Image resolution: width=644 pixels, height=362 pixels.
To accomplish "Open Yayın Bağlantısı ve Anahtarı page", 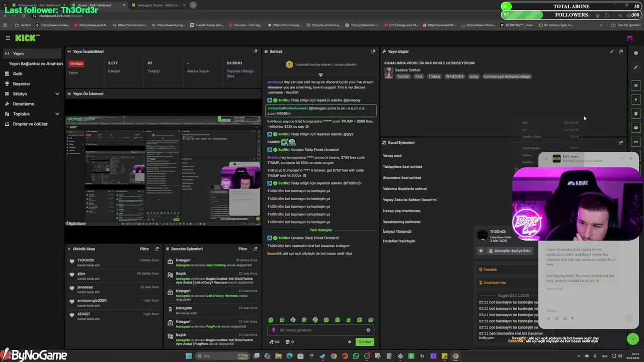I will pos(36,63).
